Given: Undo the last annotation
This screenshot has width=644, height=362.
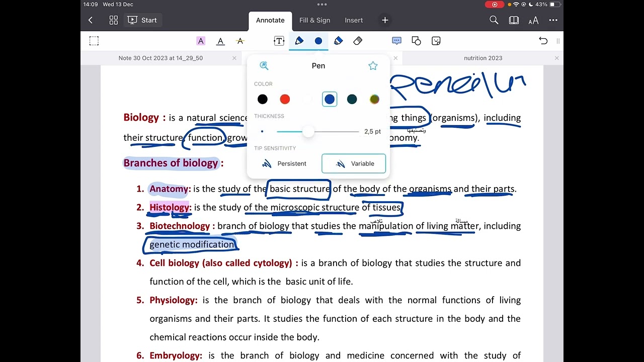Looking at the screenshot, I should pos(543,41).
